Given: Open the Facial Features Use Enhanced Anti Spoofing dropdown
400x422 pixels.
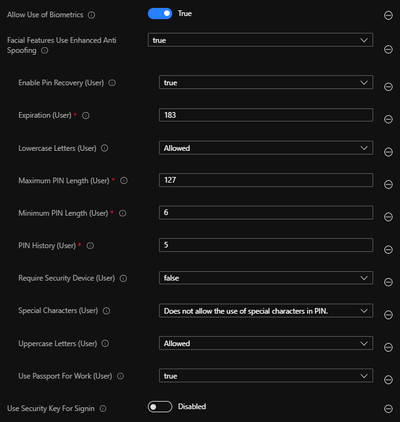Looking at the screenshot, I should (x=260, y=40).
